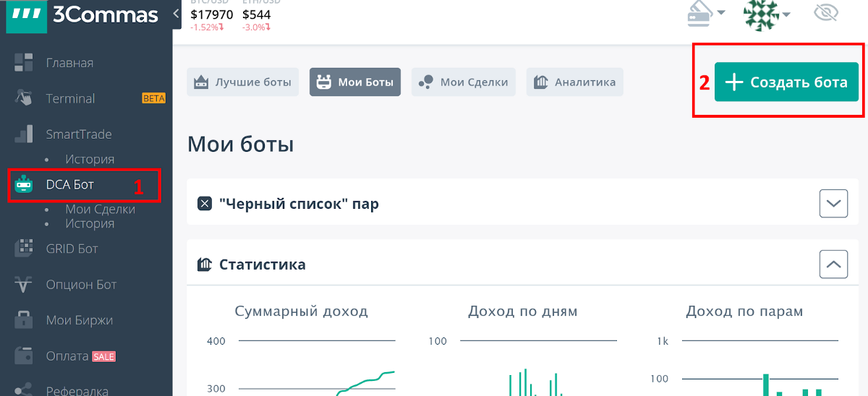Toggle the hide-balances crossed eye icon
The height and width of the screenshot is (396, 868).
click(x=825, y=13)
